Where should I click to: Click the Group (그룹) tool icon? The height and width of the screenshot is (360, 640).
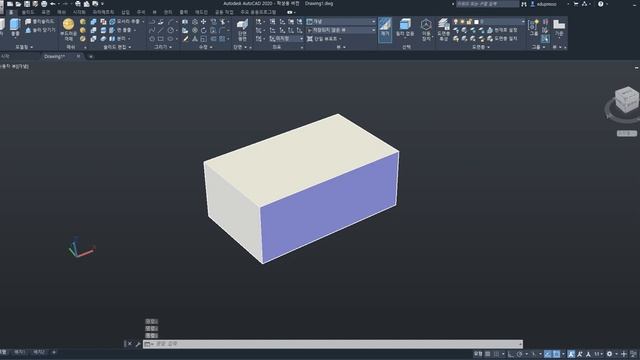pos(533,27)
